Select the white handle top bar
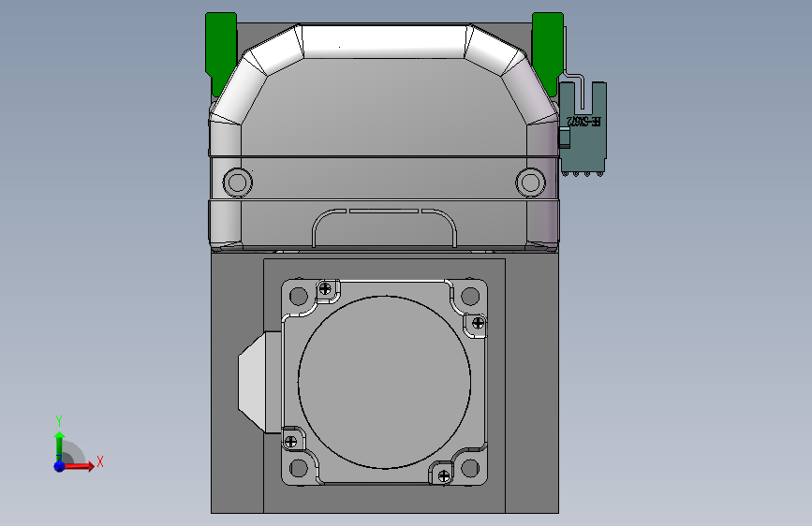 (384, 41)
